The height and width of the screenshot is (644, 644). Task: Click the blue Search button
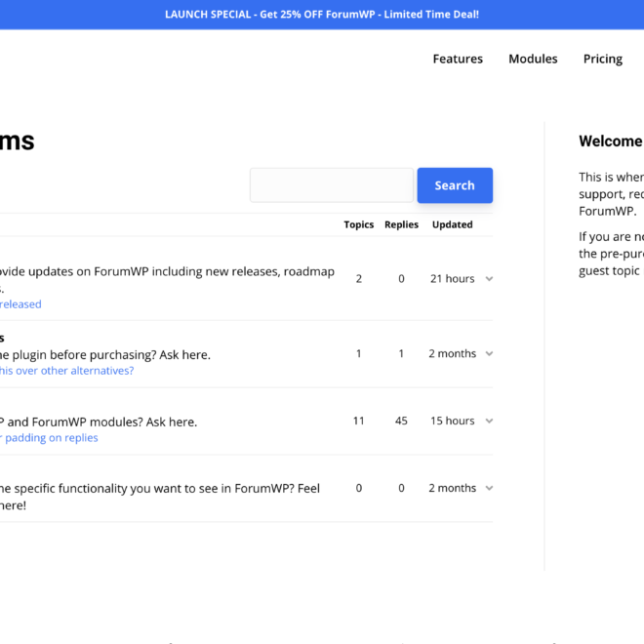pyautogui.click(x=455, y=185)
